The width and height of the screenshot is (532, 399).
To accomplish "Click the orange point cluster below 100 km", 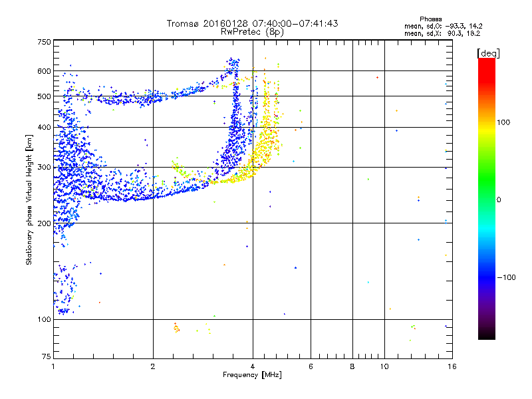I will coord(176,328).
